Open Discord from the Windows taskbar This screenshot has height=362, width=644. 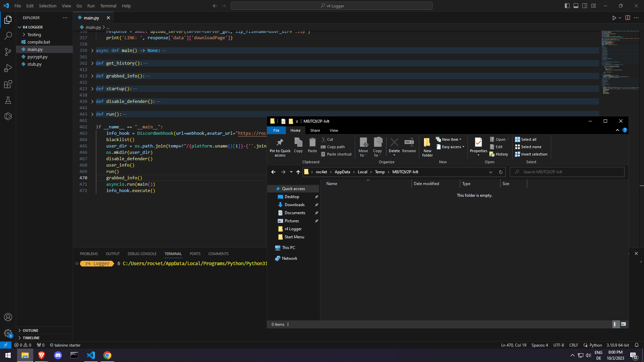pyautogui.click(x=58, y=355)
